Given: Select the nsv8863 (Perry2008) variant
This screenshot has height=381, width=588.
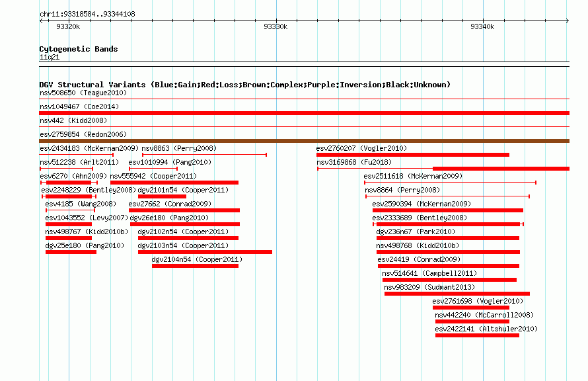Looking at the screenshot, I should (179, 148).
